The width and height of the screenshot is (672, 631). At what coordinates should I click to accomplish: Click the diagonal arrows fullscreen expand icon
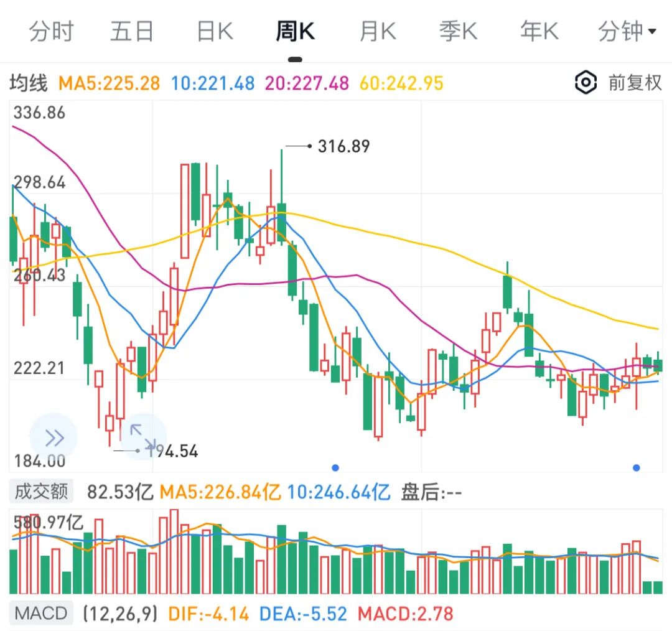pyautogui.click(x=142, y=437)
